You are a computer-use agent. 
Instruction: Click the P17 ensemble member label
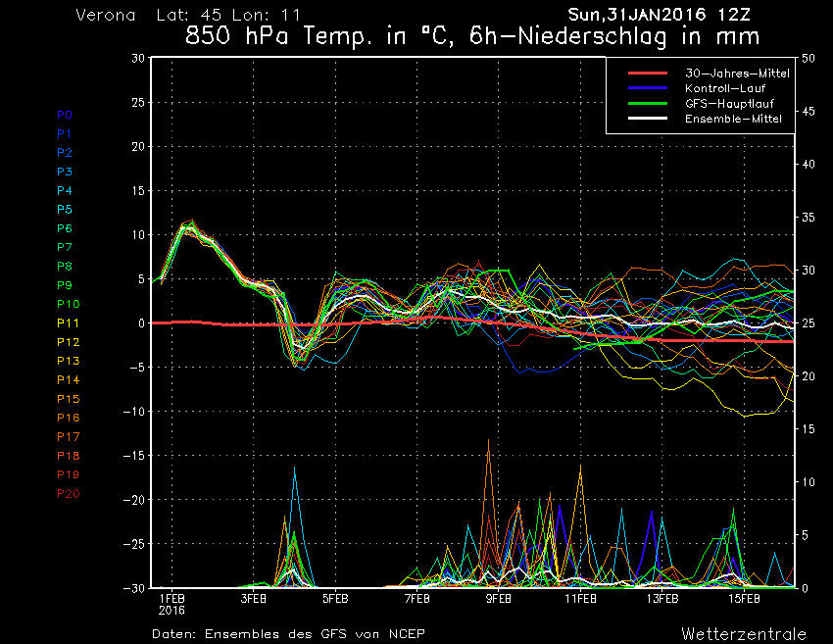click(68, 436)
